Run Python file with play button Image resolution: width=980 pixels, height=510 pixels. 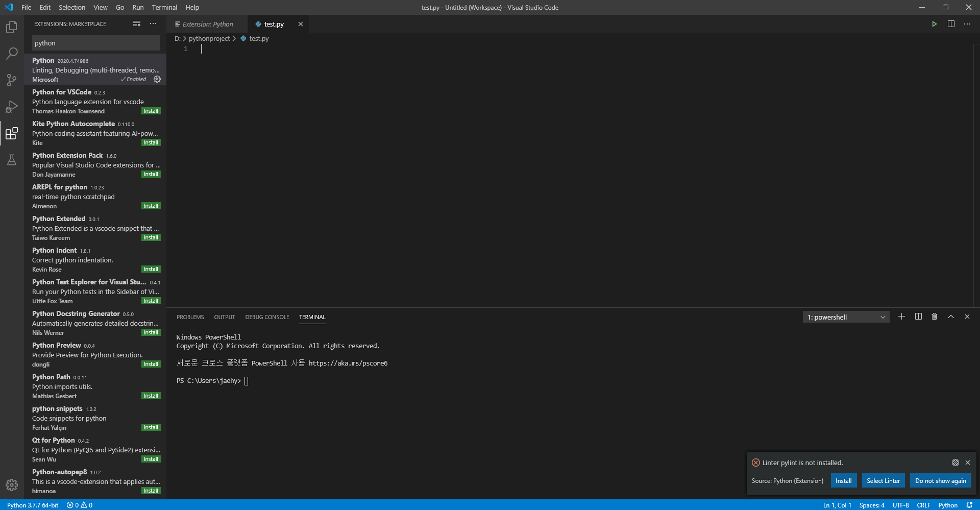pyautogui.click(x=935, y=24)
